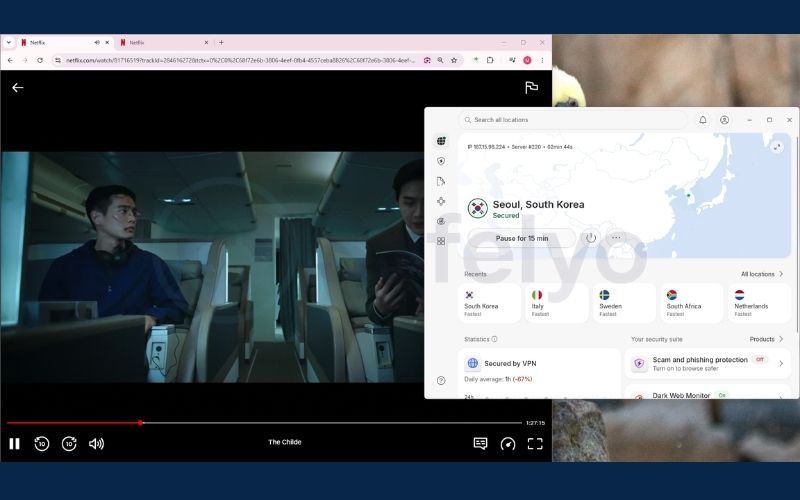Screen dimensions: 800x500
Task: Bookmark this page with the star
Action: click(x=454, y=60)
